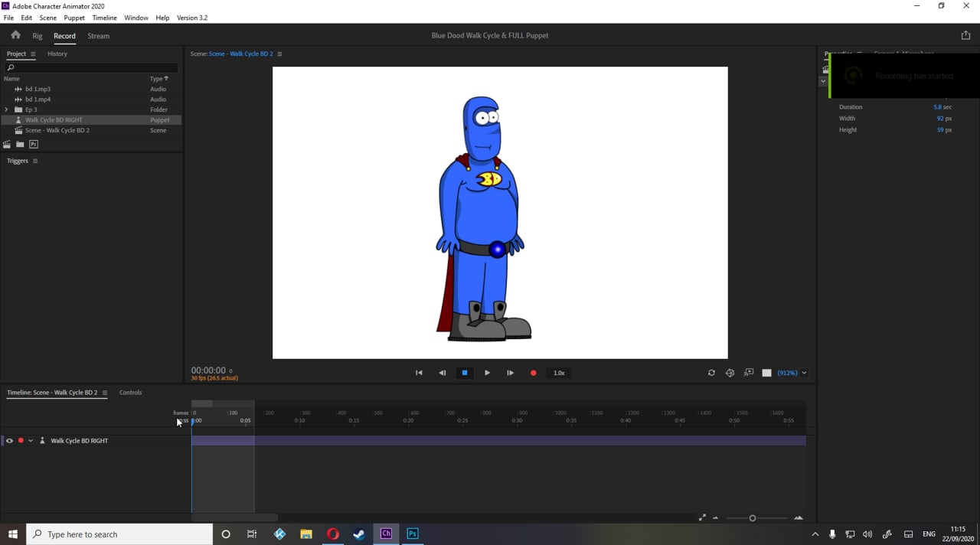Select the purple puppet track bar
Image resolution: width=980 pixels, height=545 pixels.
click(498, 441)
